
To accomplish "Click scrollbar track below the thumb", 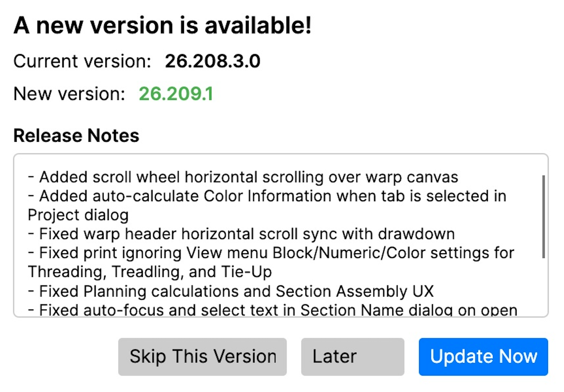I will point(543,286).
